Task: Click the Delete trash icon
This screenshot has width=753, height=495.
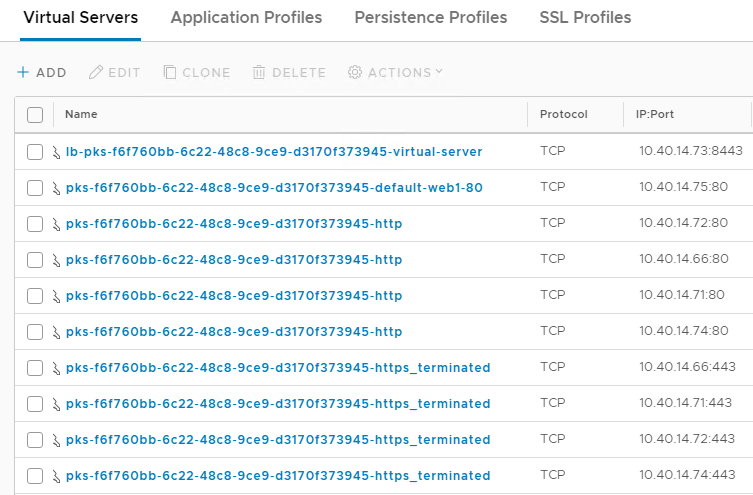Action: [259, 73]
